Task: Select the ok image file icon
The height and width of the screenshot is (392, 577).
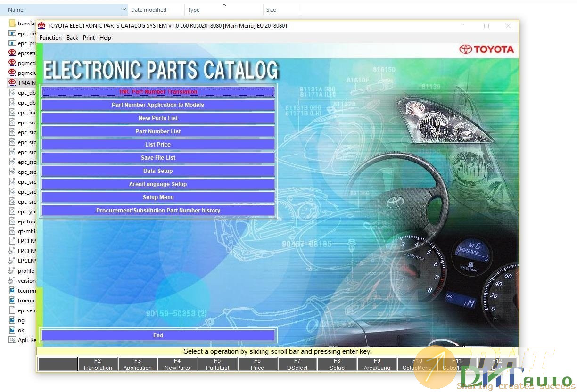Action: pos(13,330)
